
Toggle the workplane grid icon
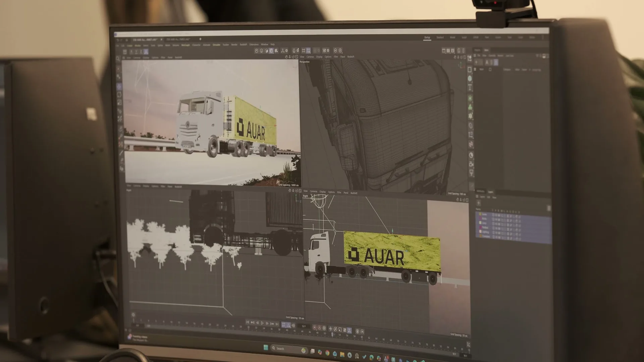coord(304,51)
